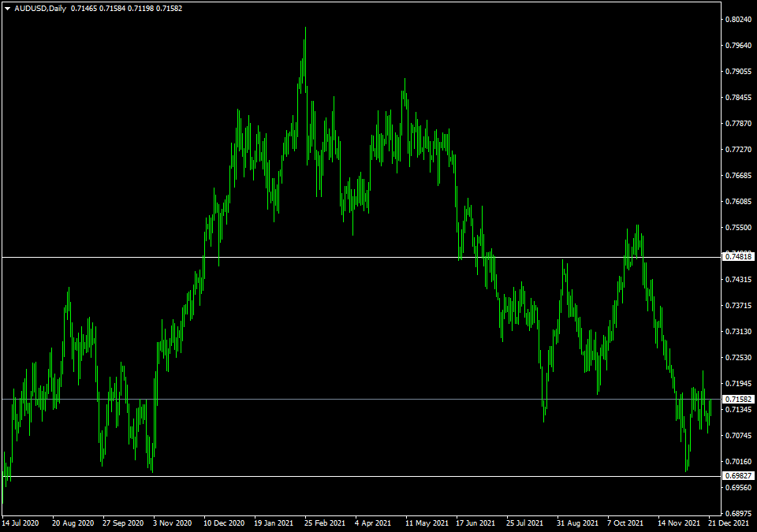The image size is (757, 532).
Task: Click the 0.72530 price scale value
Action: (x=739, y=358)
